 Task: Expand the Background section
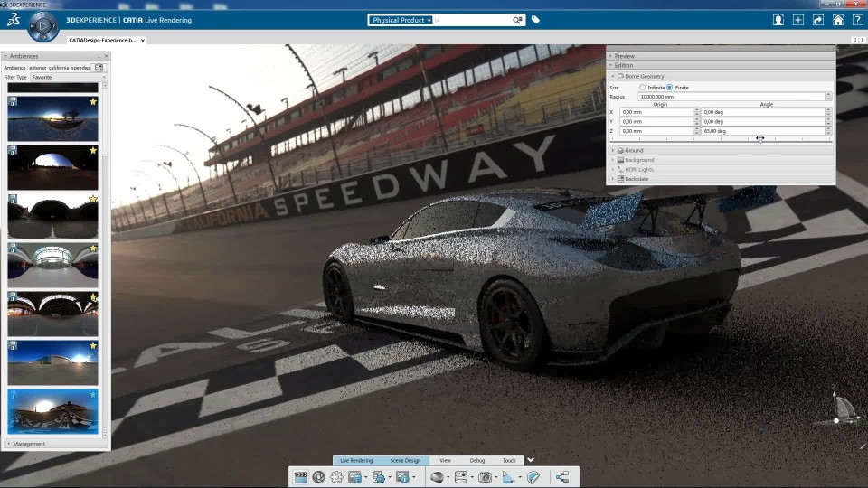(x=613, y=160)
